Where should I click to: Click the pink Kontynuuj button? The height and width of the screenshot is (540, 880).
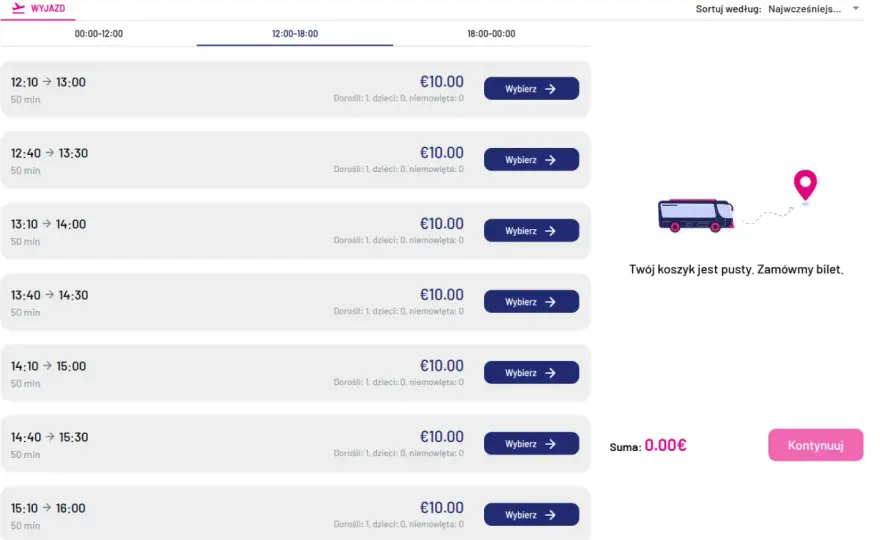pos(815,445)
